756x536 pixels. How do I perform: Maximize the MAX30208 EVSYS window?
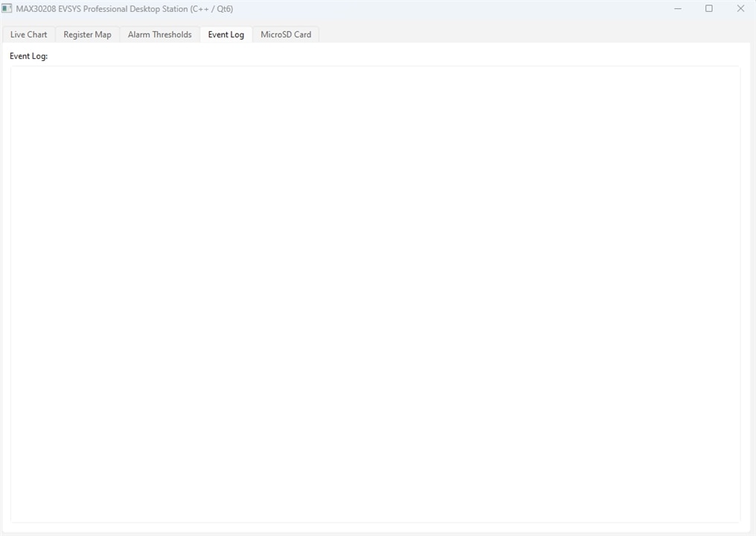[708, 9]
